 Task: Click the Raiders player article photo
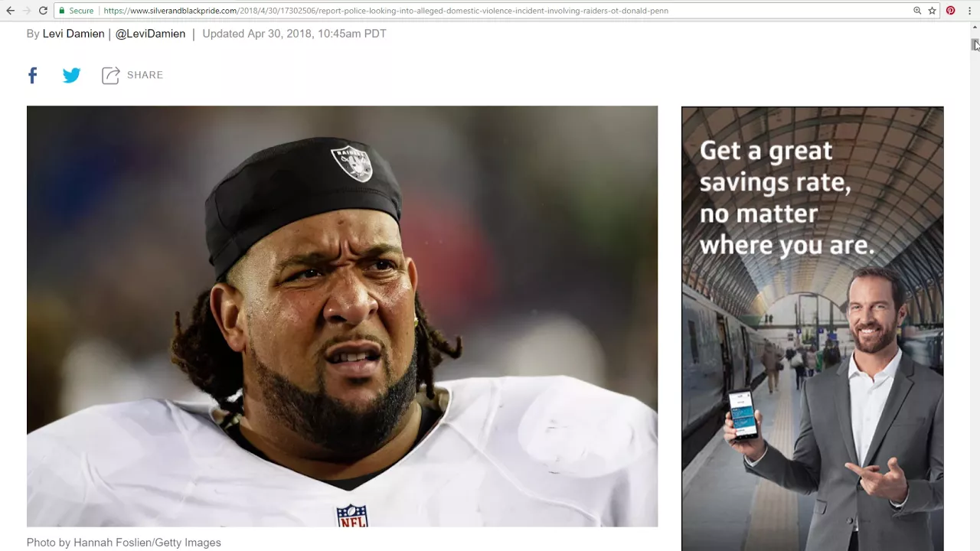[x=342, y=316]
